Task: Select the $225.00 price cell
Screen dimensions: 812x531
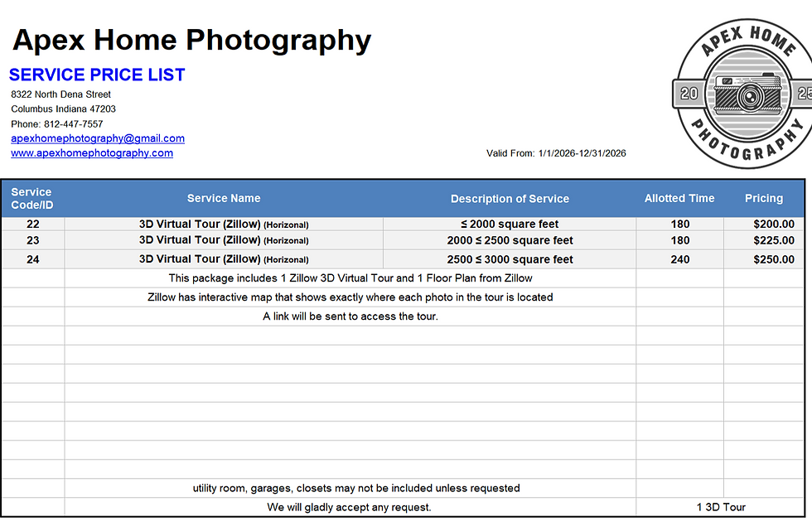Action: click(764, 241)
